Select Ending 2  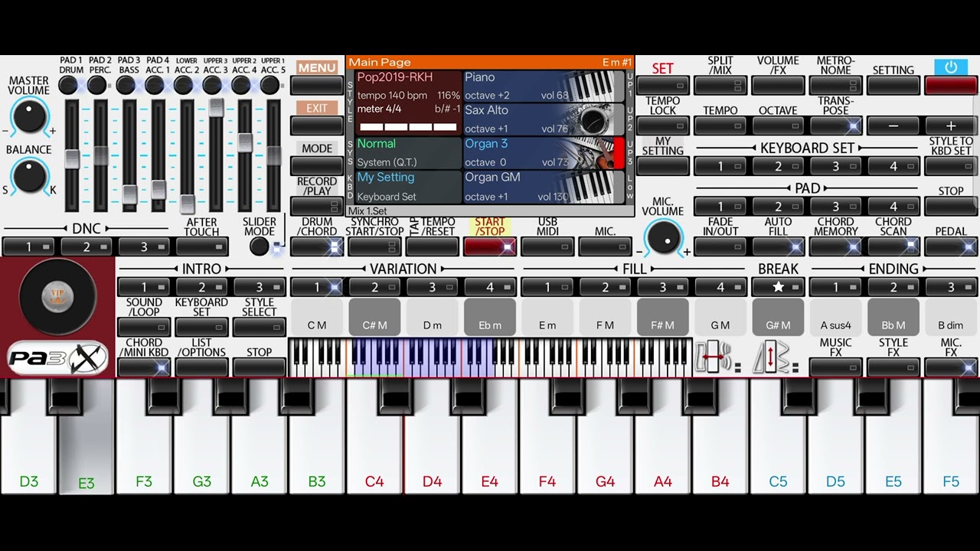893,287
